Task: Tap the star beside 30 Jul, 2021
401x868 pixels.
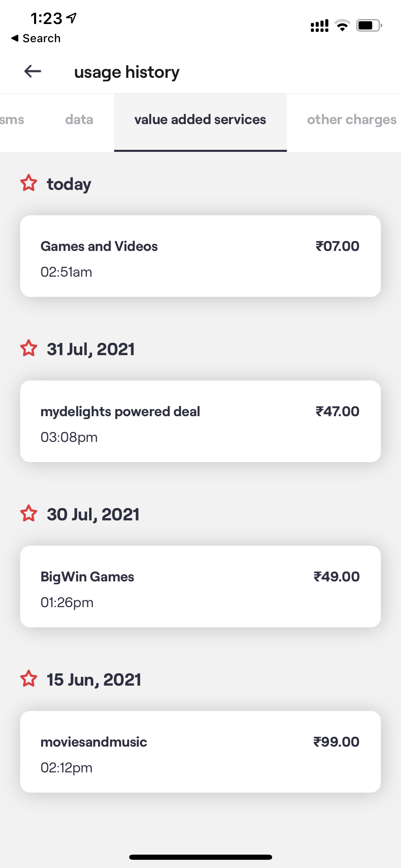Action: (29, 514)
